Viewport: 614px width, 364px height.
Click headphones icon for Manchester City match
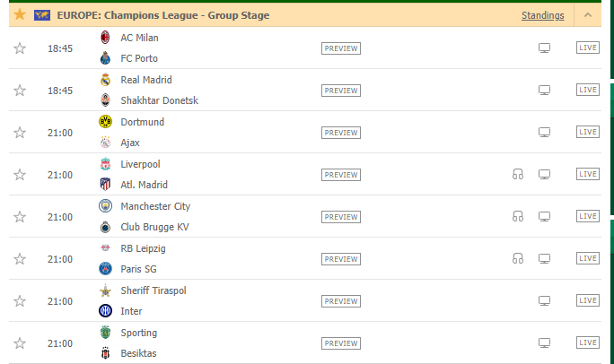click(518, 217)
